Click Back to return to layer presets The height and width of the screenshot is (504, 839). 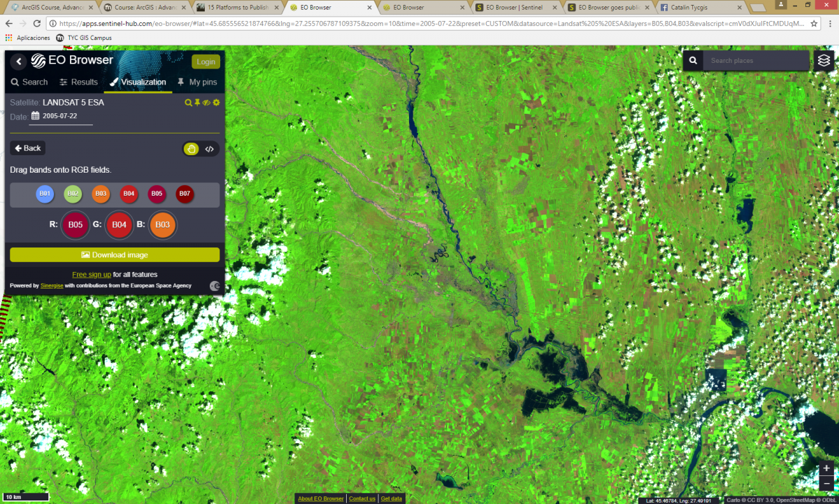click(27, 147)
